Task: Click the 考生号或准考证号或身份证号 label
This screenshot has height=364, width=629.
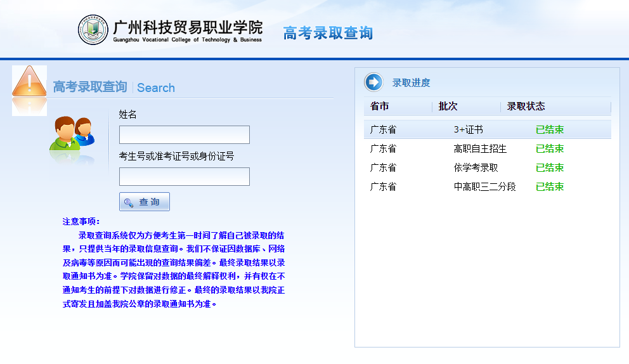Action: point(176,156)
